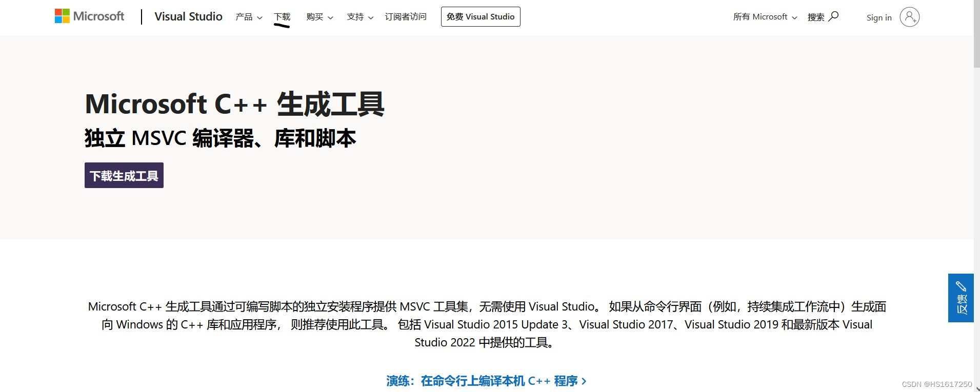The width and height of the screenshot is (980, 392).
Task: Click the Microsoft logo
Action: [x=89, y=16]
